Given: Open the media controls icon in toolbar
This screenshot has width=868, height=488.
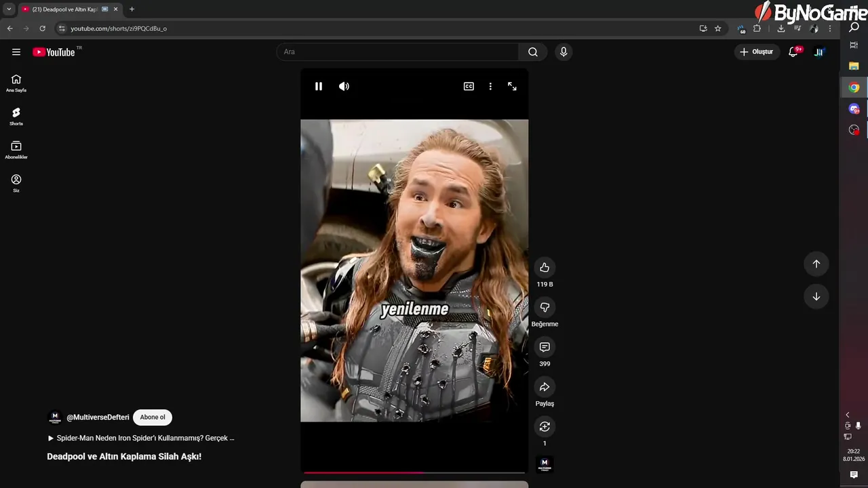Looking at the screenshot, I should coord(797,28).
